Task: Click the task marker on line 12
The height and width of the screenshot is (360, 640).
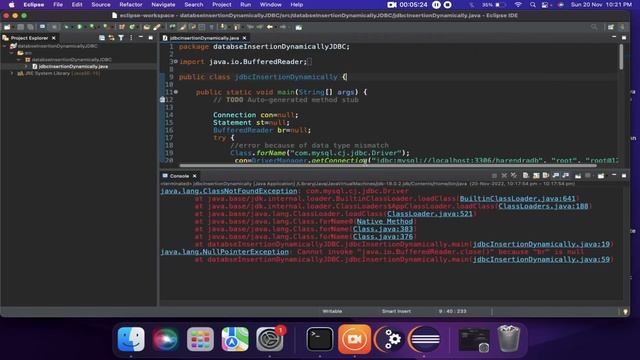Action: click(x=162, y=100)
